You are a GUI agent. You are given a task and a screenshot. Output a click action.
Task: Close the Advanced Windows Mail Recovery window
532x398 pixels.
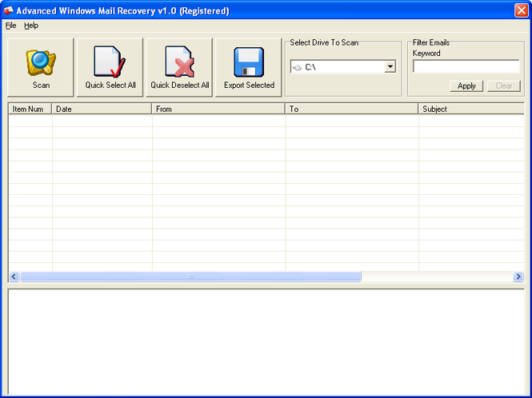coord(521,10)
